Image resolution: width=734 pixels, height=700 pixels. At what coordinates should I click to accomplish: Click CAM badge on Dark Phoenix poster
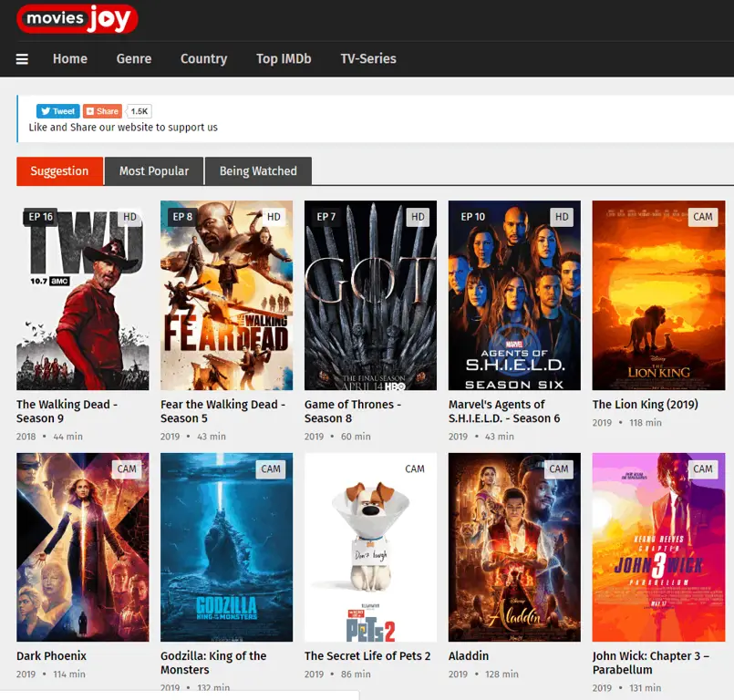coord(127,468)
